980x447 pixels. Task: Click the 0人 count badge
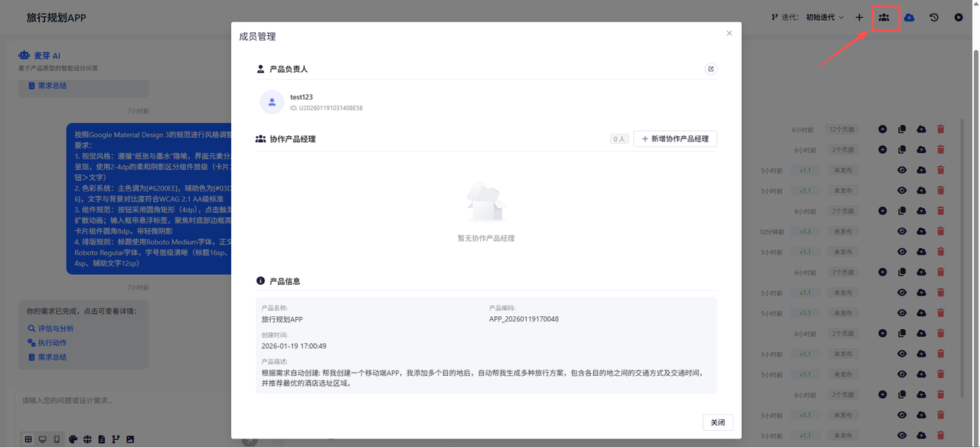(619, 139)
